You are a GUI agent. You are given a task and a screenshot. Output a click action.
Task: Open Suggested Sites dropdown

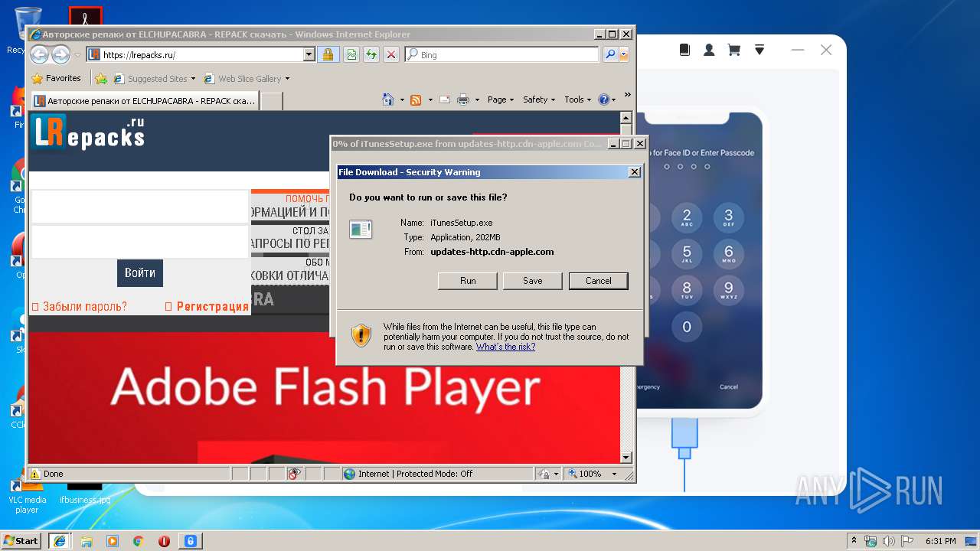(x=155, y=78)
